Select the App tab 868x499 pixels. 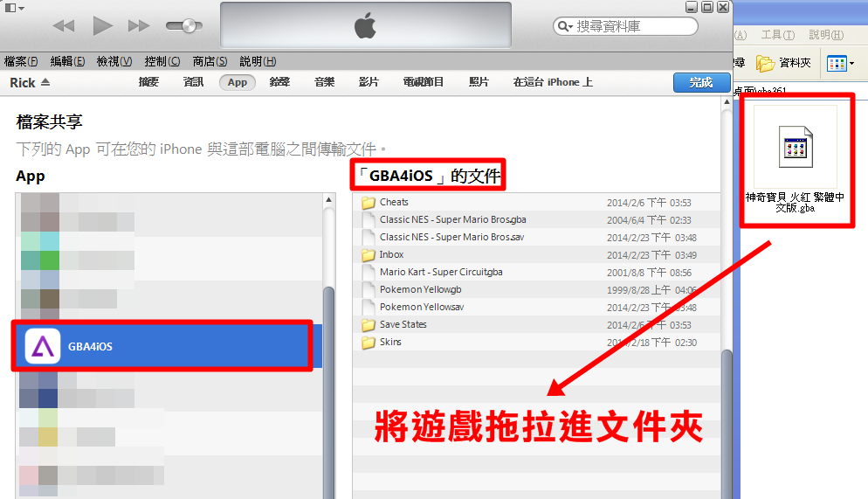click(x=237, y=82)
